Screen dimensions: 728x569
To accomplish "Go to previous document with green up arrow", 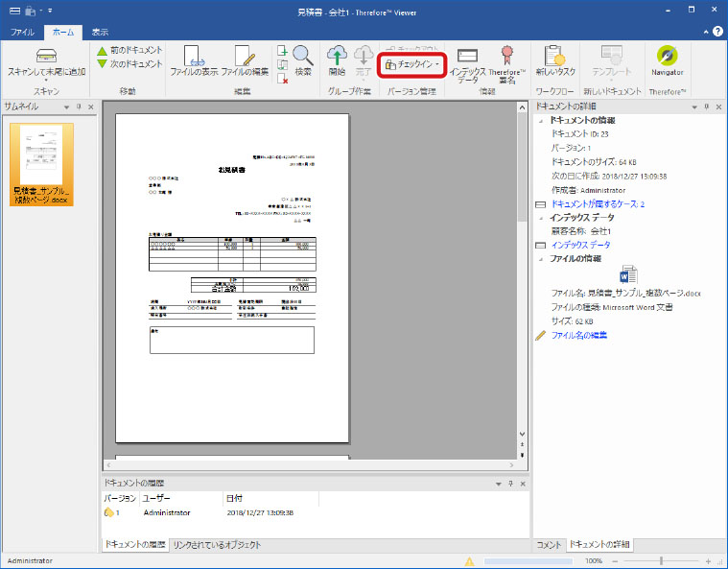I will [102, 50].
